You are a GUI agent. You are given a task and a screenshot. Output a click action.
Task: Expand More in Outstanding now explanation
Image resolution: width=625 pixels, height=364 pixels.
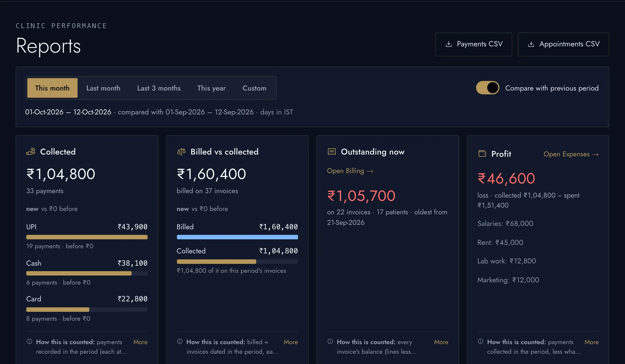[x=441, y=342]
